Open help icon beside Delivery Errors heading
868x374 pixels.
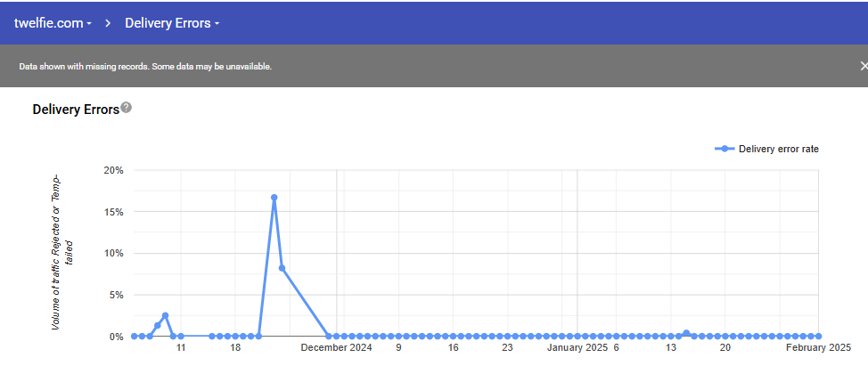[127, 108]
